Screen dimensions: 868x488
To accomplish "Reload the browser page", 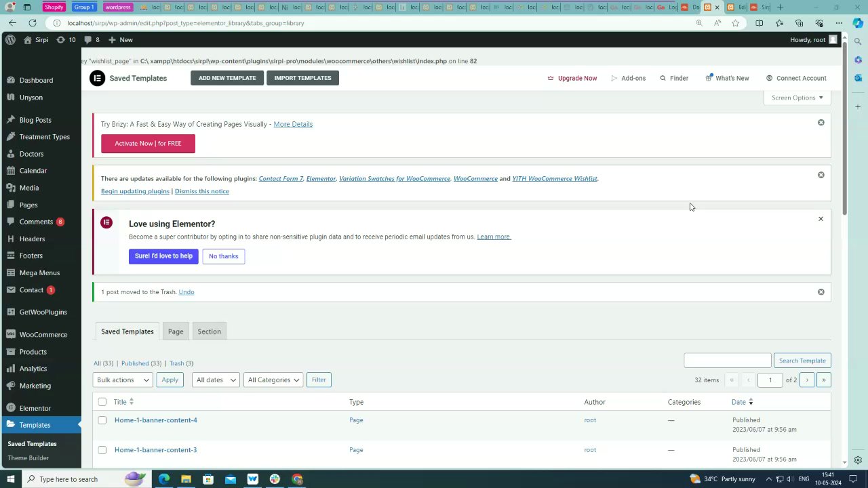I will tap(32, 23).
